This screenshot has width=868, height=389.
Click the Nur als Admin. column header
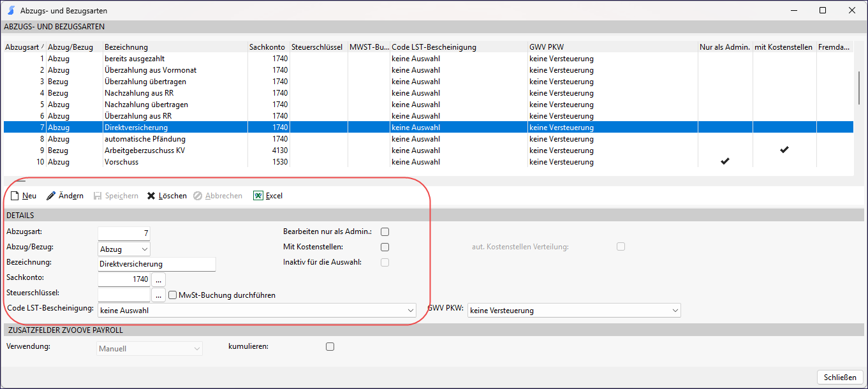(x=725, y=47)
